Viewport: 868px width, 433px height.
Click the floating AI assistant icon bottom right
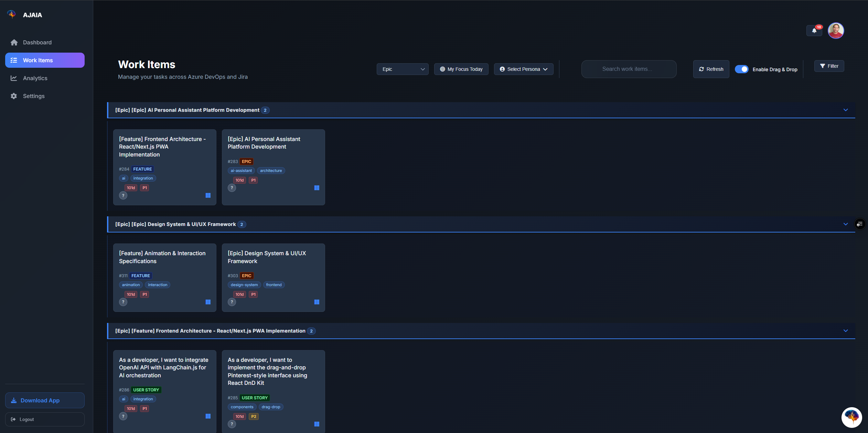[851, 417]
